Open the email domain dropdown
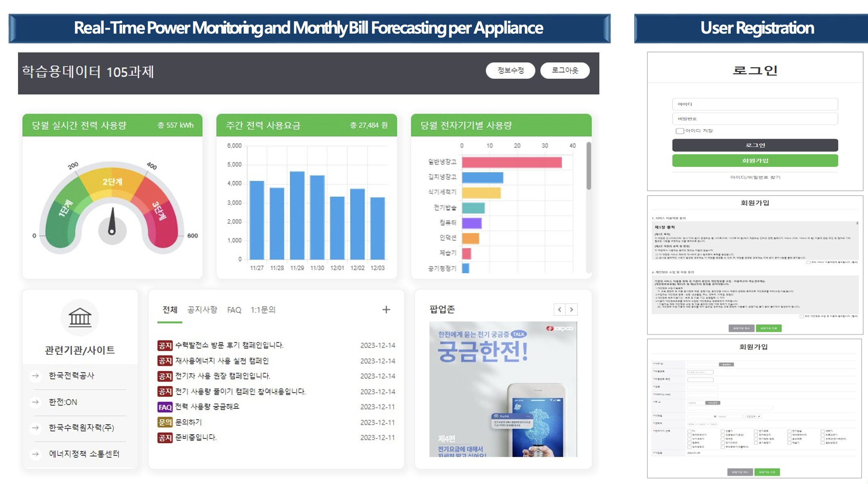 753,416
